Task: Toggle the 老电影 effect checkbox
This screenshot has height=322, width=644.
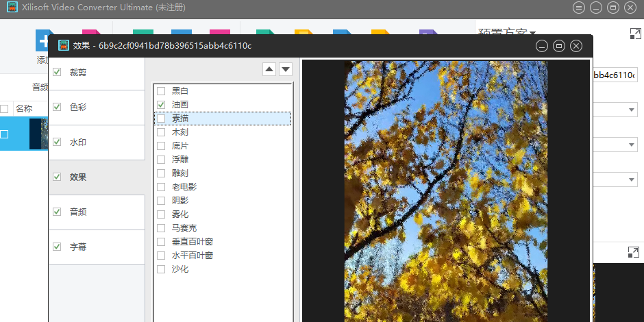Action: [161, 187]
